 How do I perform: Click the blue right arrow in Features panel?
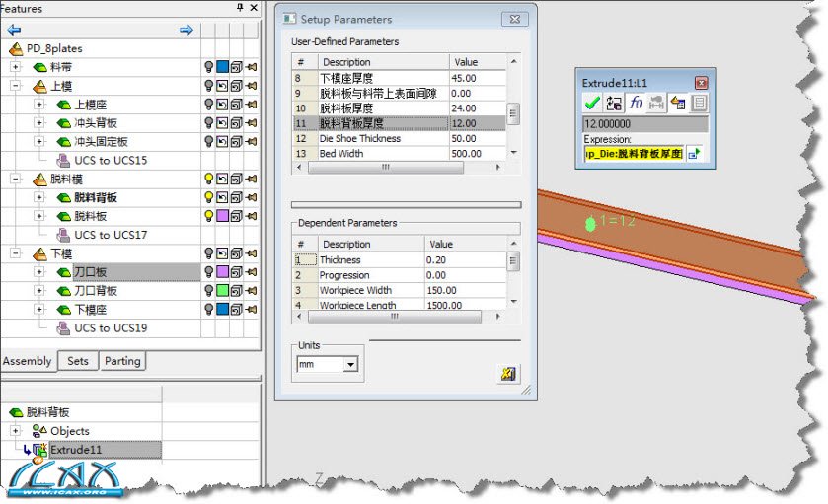(186, 30)
